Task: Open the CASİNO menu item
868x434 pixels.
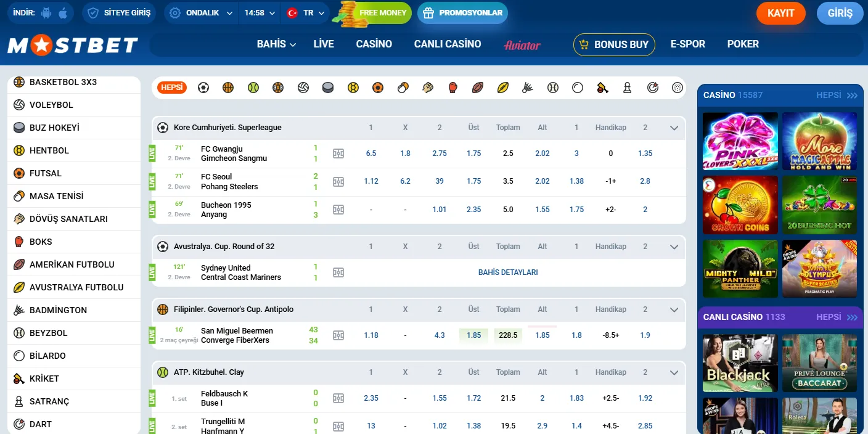Action: tap(374, 44)
